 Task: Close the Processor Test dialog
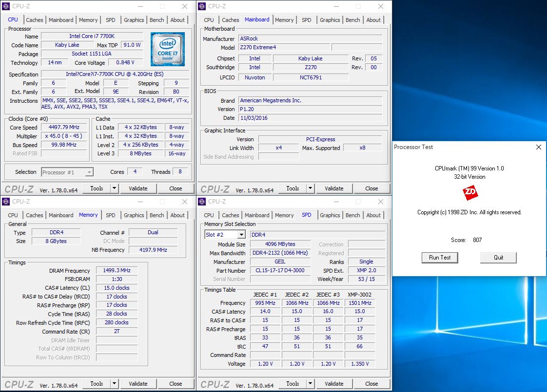click(538, 147)
